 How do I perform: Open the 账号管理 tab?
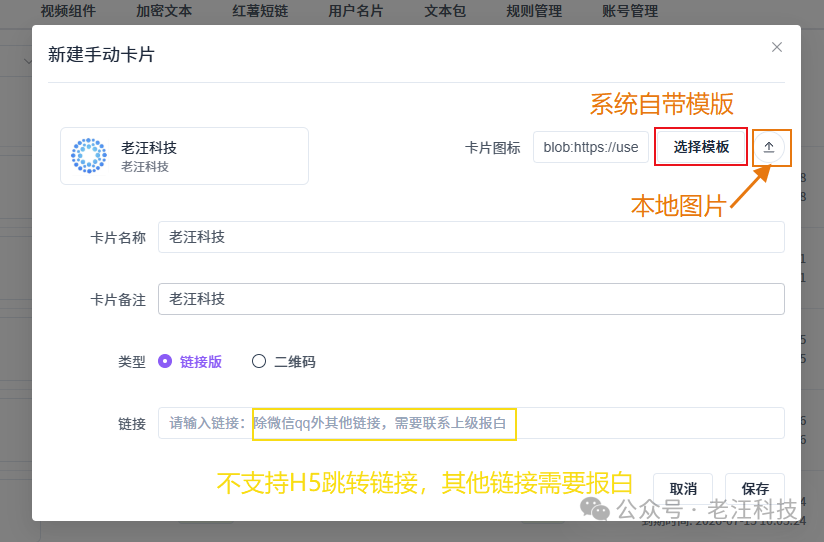coord(630,11)
